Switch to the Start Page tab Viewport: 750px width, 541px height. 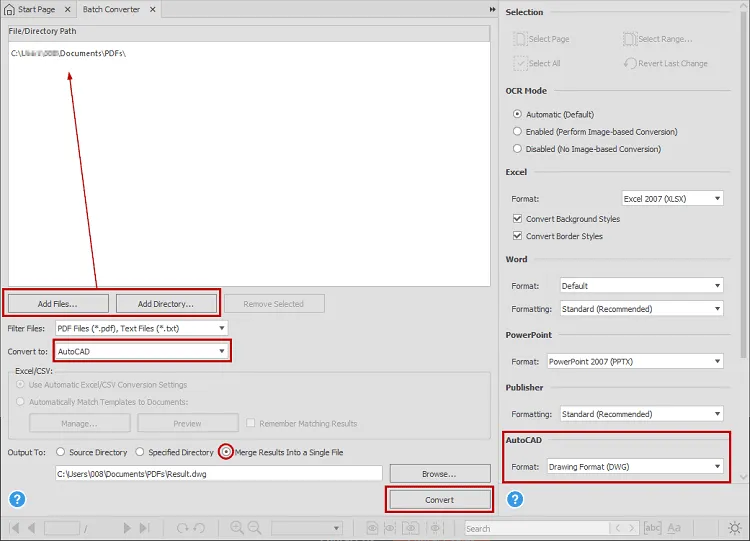tap(37, 10)
